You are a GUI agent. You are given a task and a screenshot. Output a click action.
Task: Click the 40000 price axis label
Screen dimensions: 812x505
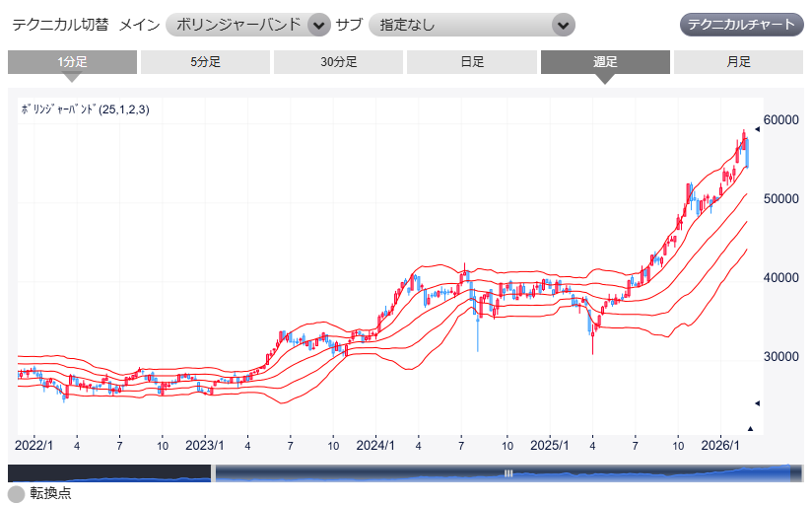(x=780, y=277)
